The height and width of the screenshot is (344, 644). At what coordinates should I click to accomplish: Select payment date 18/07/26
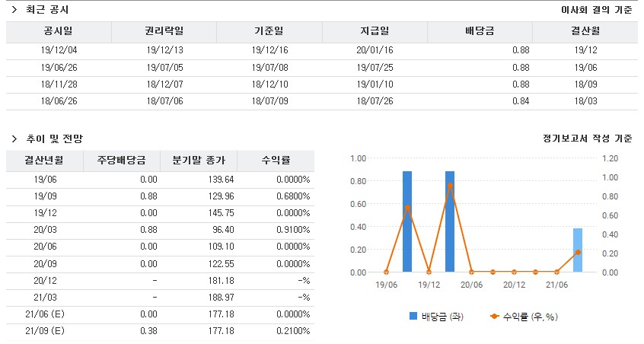click(375, 101)
